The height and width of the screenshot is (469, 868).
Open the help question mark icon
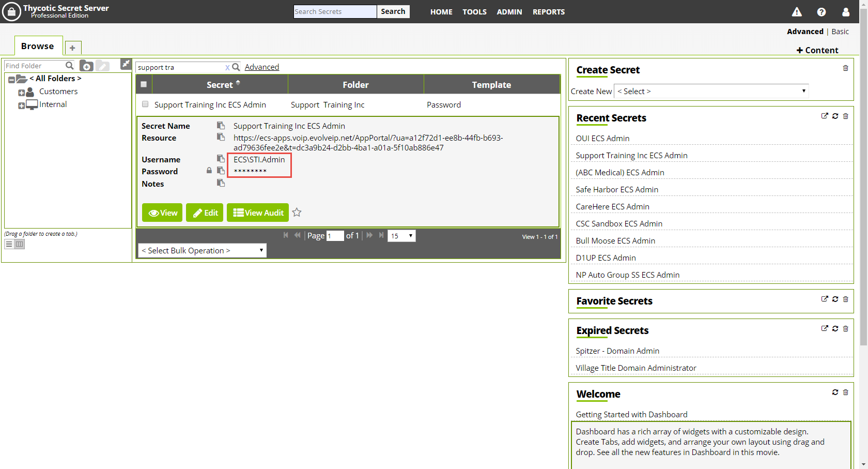click(x=821, y=12)
